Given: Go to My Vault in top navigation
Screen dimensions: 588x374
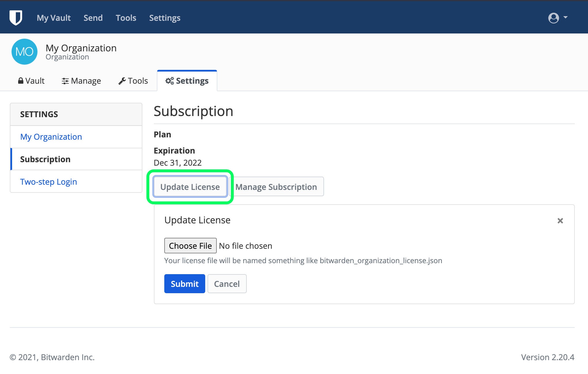Looking at the screenshot, I should [x=54, y=18].
